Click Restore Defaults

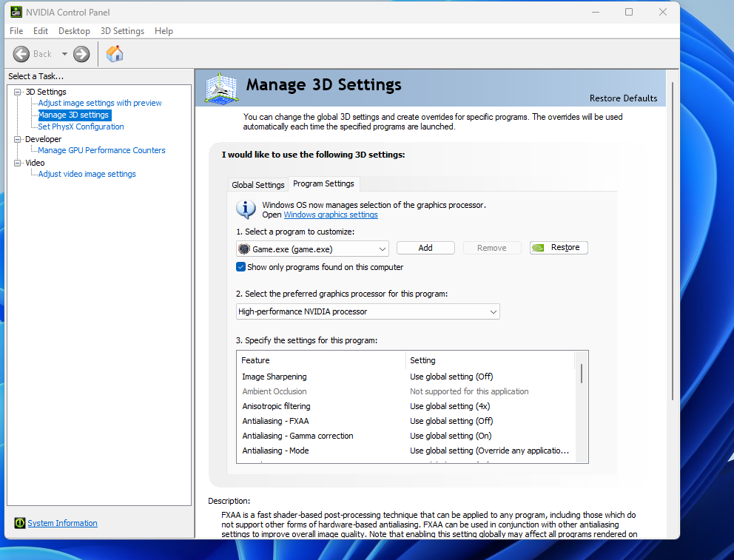[623, 98]
